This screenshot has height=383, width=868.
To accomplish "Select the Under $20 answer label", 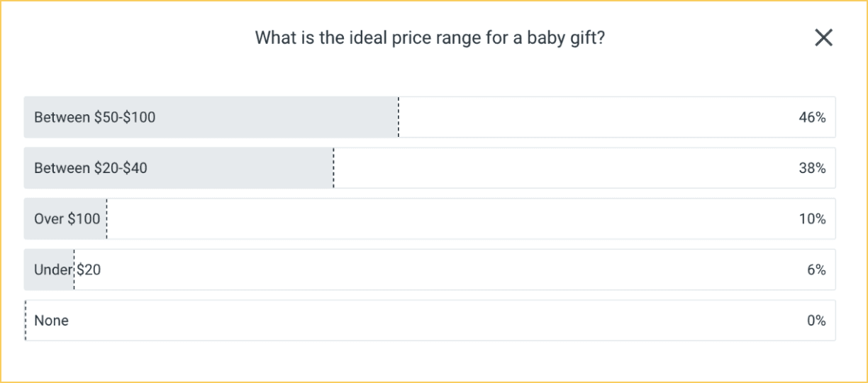I will [67, 270].
